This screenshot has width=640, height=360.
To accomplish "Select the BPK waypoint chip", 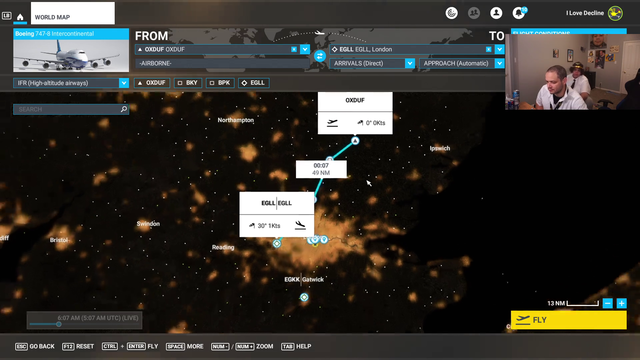I will tap(220, 83).
